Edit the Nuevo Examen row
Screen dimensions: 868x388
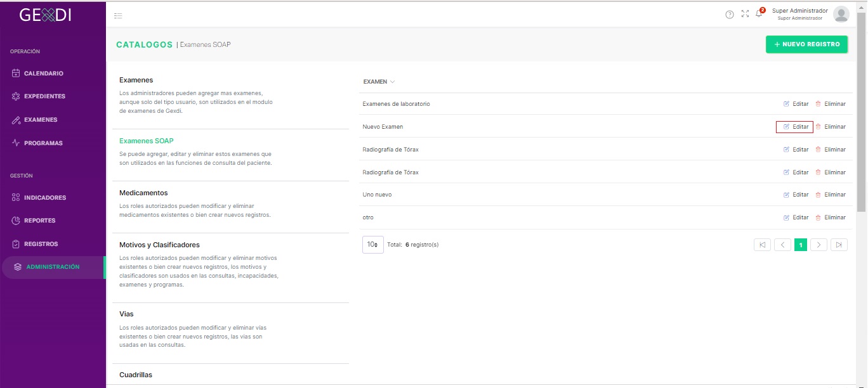(795, 127)
